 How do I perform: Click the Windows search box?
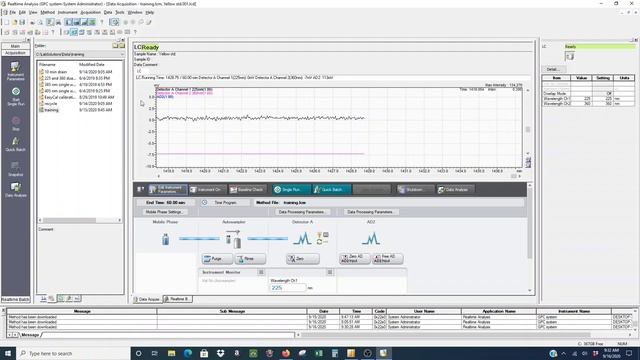[73, 353]
